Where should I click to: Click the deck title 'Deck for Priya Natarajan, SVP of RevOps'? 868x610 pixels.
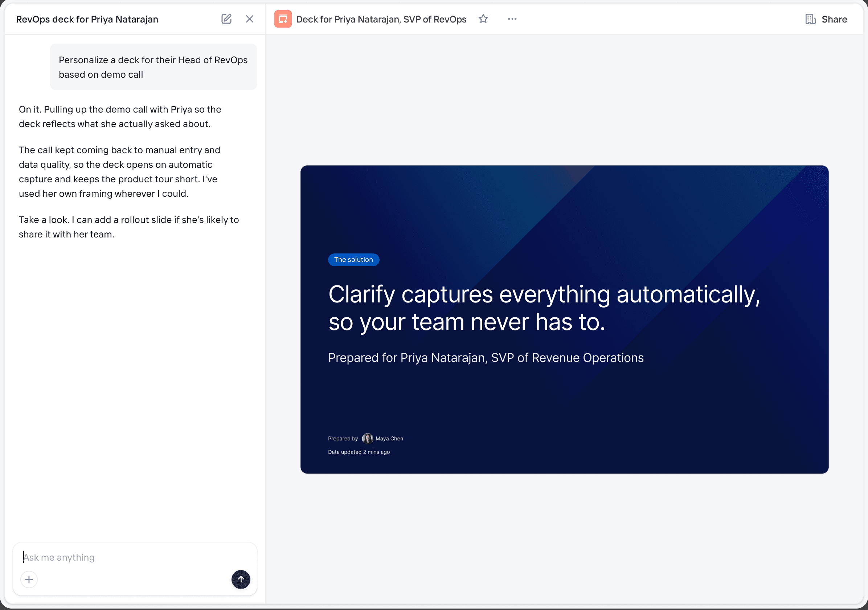[x=381, y=19]
